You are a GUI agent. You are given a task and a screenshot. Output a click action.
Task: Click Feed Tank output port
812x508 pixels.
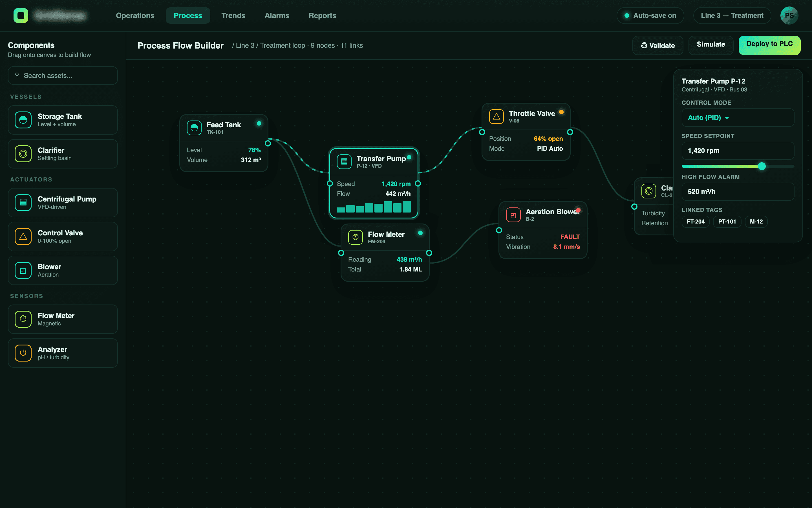(268, 143)
